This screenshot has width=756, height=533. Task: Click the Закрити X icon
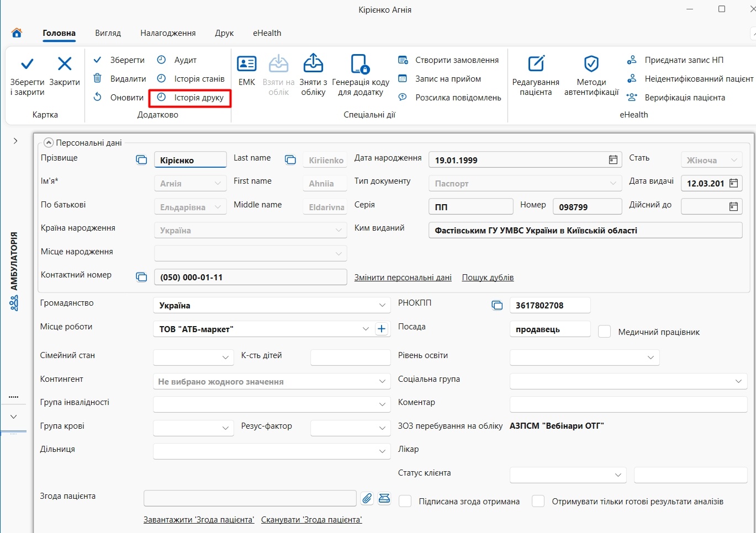point(65,64)
